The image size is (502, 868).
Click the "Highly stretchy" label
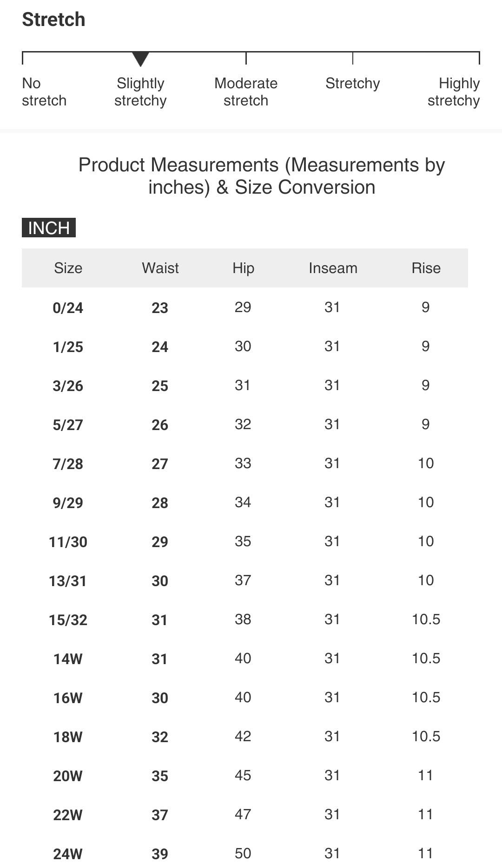(x=454, y=92)
